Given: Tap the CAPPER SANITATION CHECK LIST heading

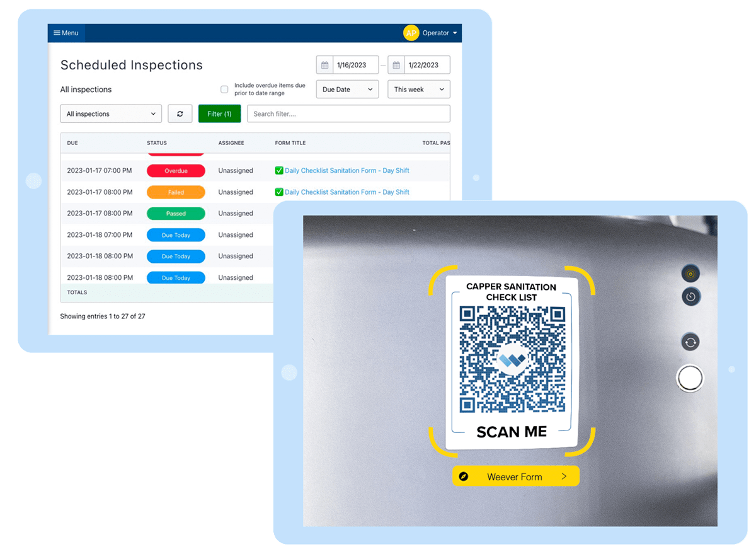Looking at the screenshot, I should pos(511,292).
